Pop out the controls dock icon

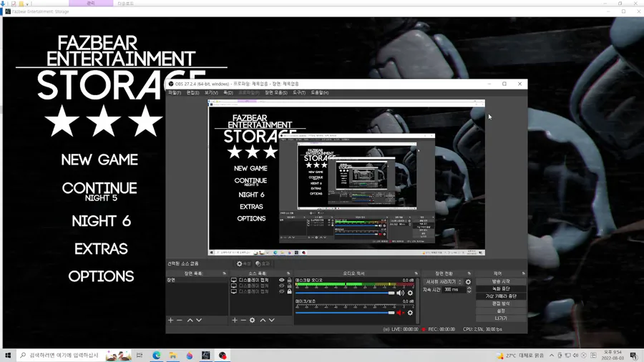coord(523,273)
